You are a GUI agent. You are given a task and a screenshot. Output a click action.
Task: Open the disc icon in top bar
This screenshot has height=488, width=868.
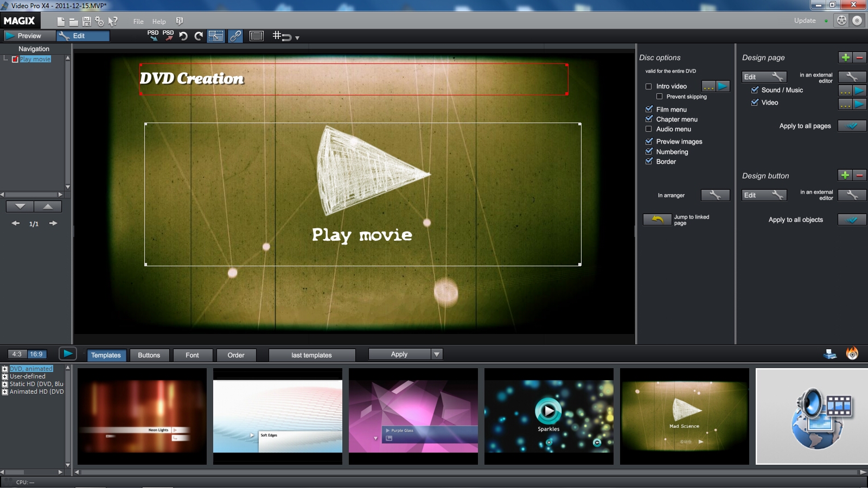[x=857, y=21]
